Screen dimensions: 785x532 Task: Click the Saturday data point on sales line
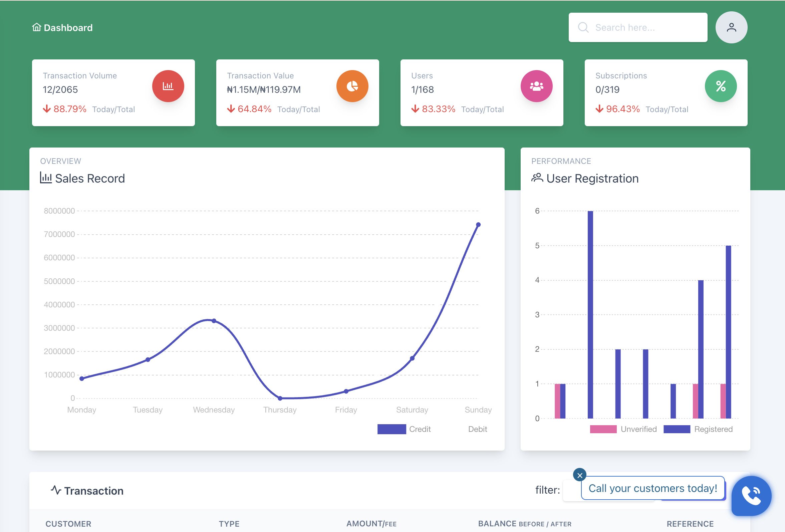[412, 358]
